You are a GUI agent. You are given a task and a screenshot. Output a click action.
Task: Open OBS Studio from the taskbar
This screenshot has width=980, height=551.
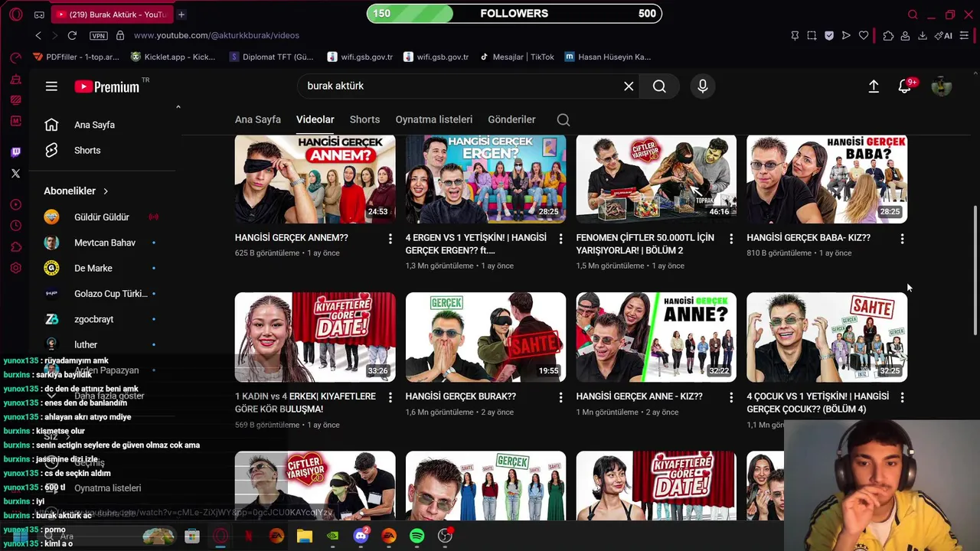[x=445, y=536]
